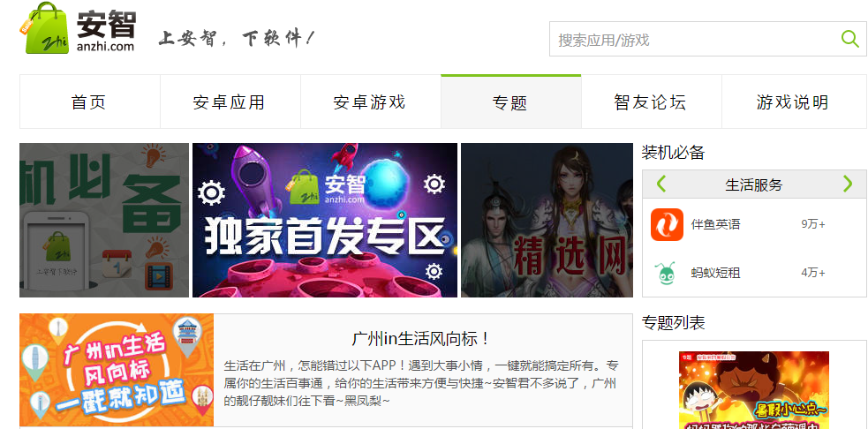Image resolution: width=868 pixels, height=429 pixels.
Task: Open the 蚂蚁短租 green ant icon
Action: coord(667,273)
